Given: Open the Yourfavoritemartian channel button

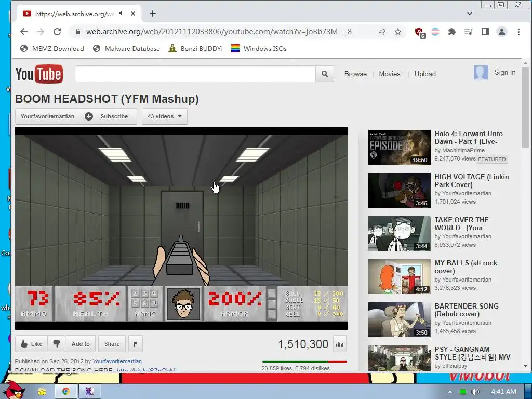Looking at the screenshot, I should pos(47,116).
